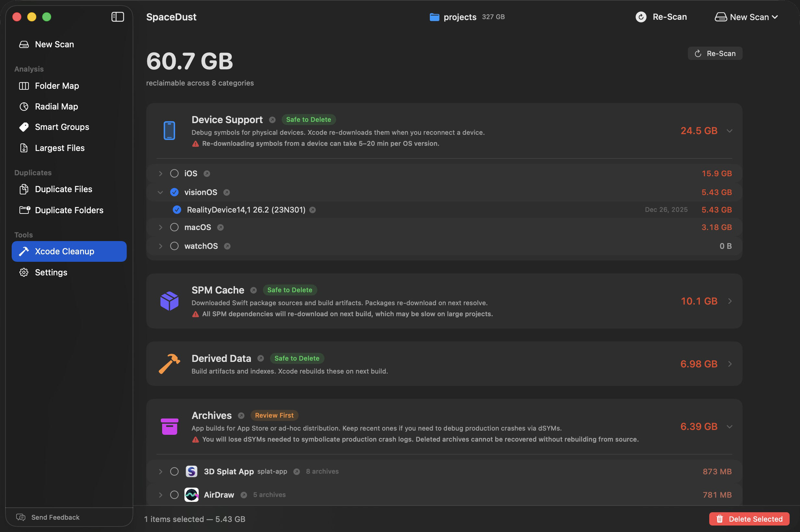Reveal 3D Splat App via arrow icon
This screenshot has height=532, width=800.
tap(297, 472)
